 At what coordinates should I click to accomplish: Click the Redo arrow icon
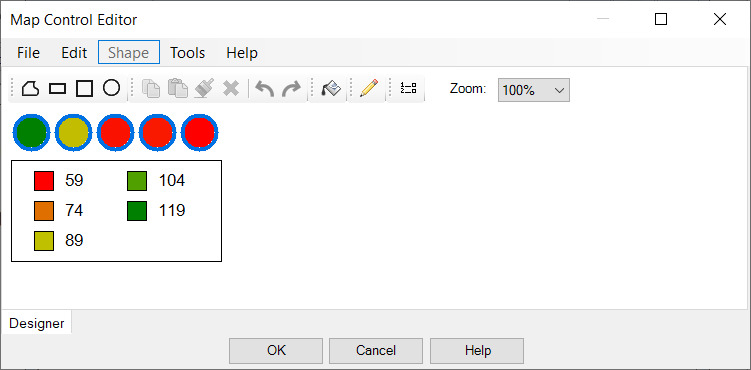pyautogui.click(x=291, y=89)
